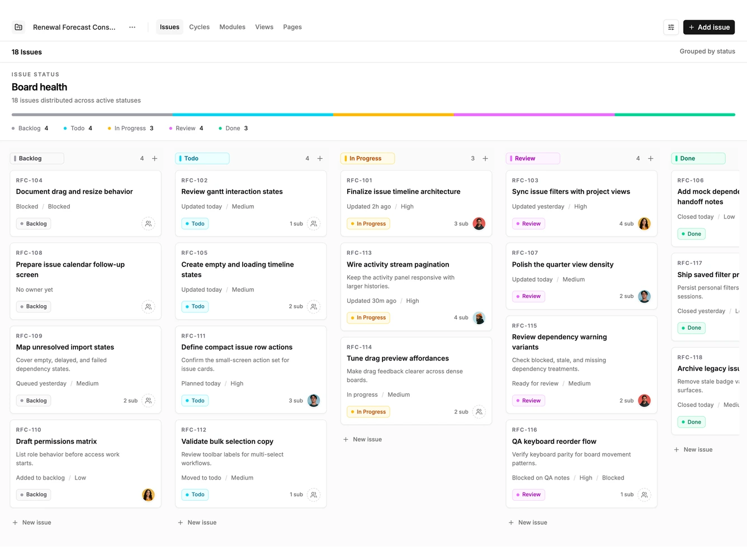Open the display filter settings icon
Screen dimensions: 747x560
click(x=671, y=27)
